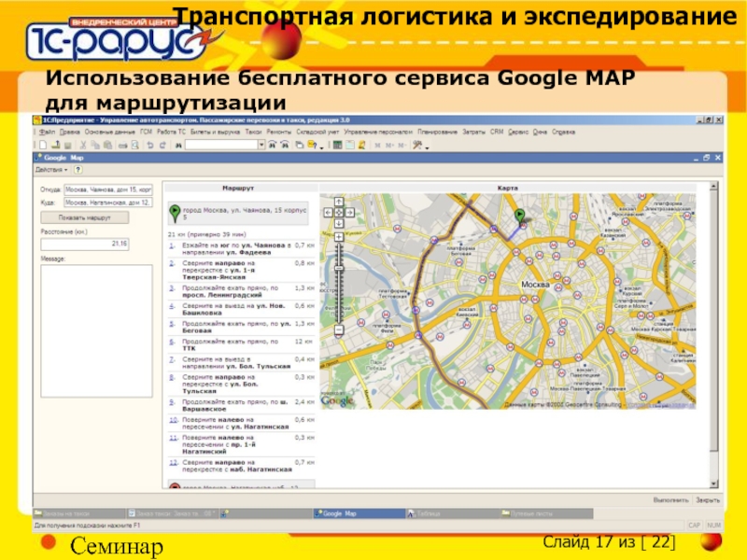The image size is (747, 560).
Task: Re-center the map with the center button
Action: (x=338, y=213)
